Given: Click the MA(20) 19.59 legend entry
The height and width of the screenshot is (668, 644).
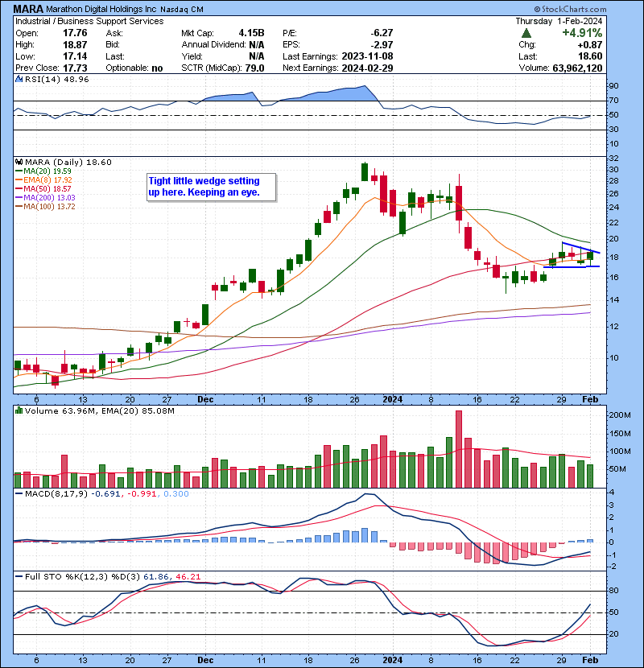Looking at the screenshot, I should tap(43, 171).
